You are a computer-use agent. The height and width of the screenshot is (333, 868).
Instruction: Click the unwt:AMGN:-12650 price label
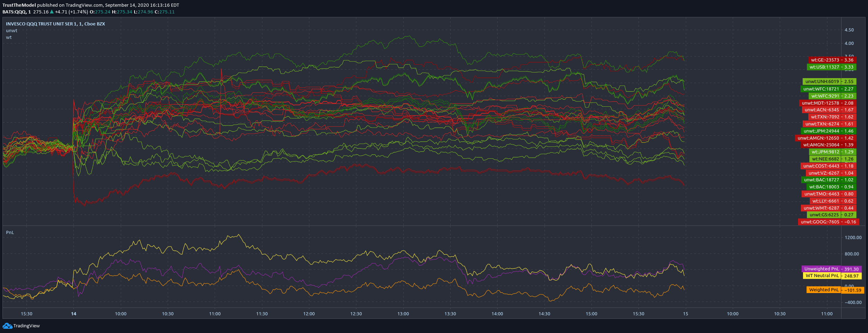pyautogui.click(x=825, y=138)
